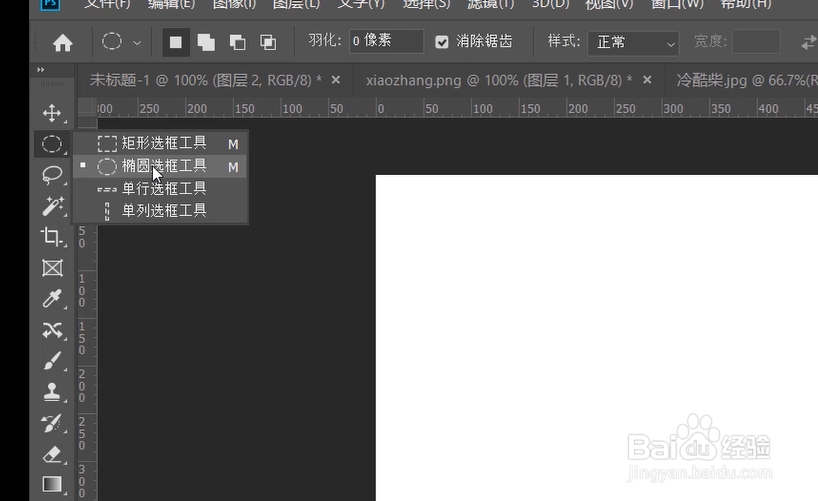
Task: Expand the toolbar with double-arrow icon
Action: (x=41, y=69)
